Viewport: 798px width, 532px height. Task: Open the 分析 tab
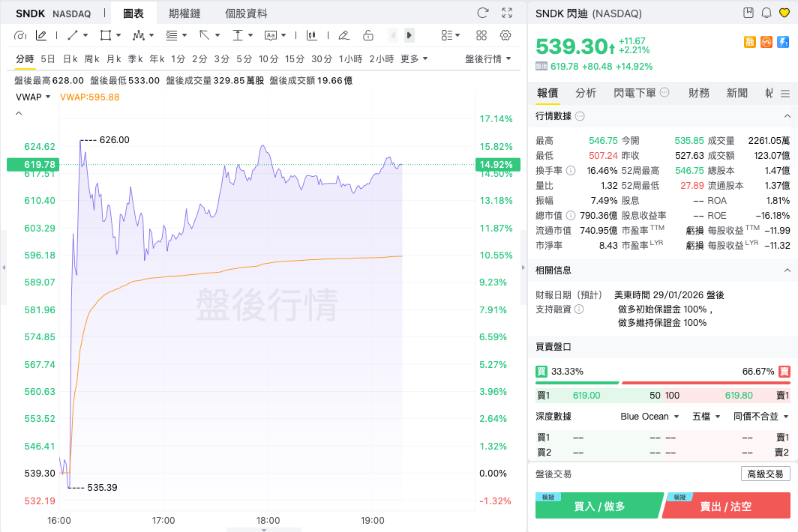(586, 93)
